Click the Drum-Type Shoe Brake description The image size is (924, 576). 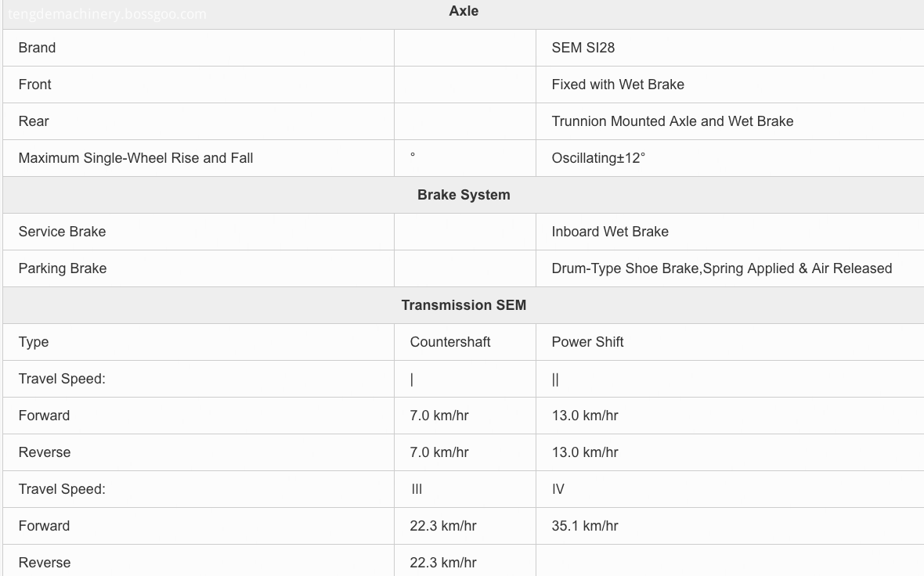click(721, 268)
